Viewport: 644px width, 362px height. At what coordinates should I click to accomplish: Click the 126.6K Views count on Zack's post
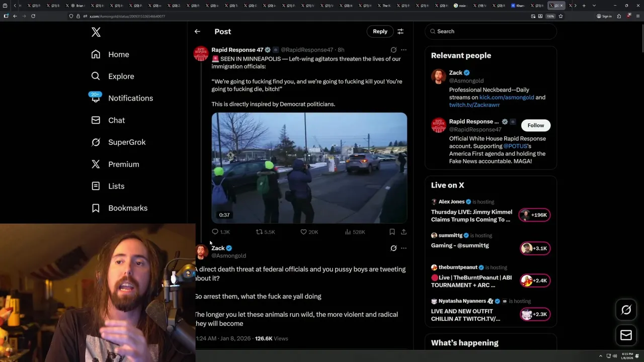271,338
